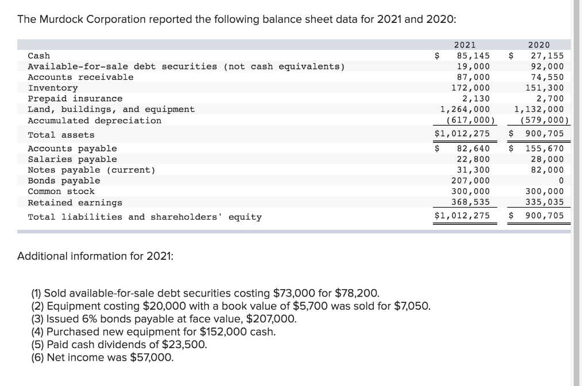The width and height of the screenshot is (588, 386).
Task: Select the 'Cash' row label
Action: 38,56
